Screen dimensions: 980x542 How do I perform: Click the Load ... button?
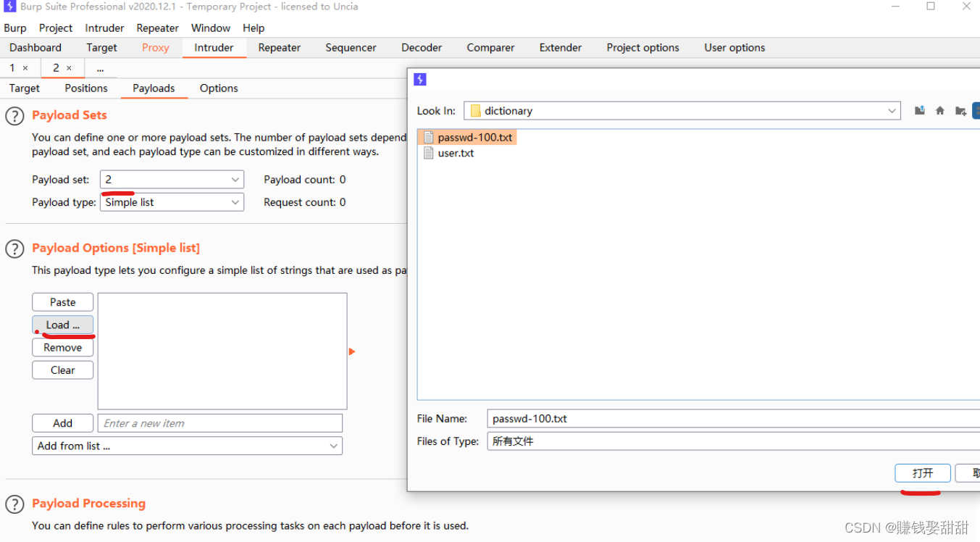[x=63, y=325]
